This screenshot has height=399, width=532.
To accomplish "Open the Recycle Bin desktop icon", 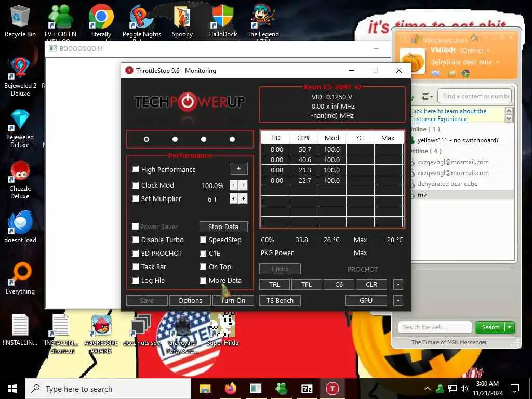I will click(20, 21).
